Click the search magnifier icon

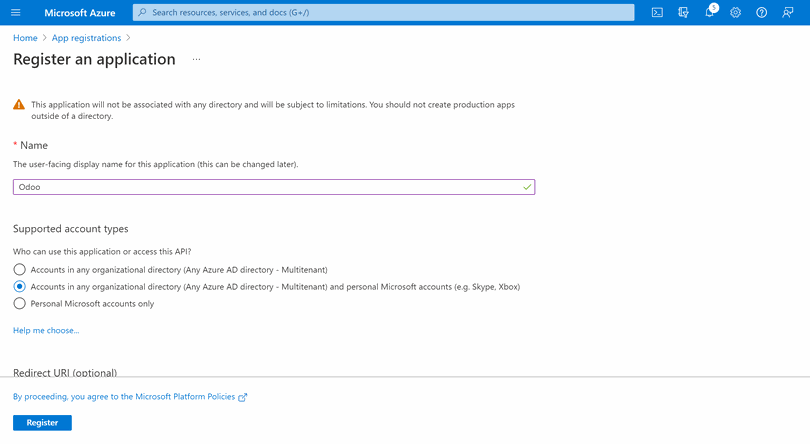pyautogui.click(x=142, y=12)
